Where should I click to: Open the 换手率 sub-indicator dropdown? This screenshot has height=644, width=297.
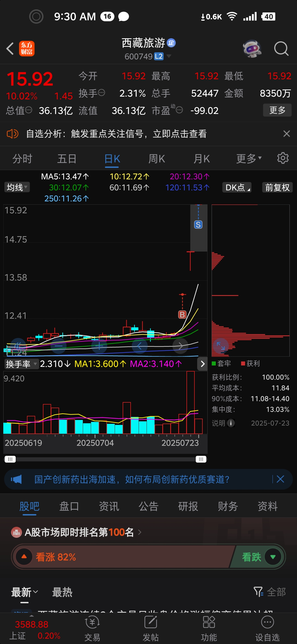click(x=21, y=364)
